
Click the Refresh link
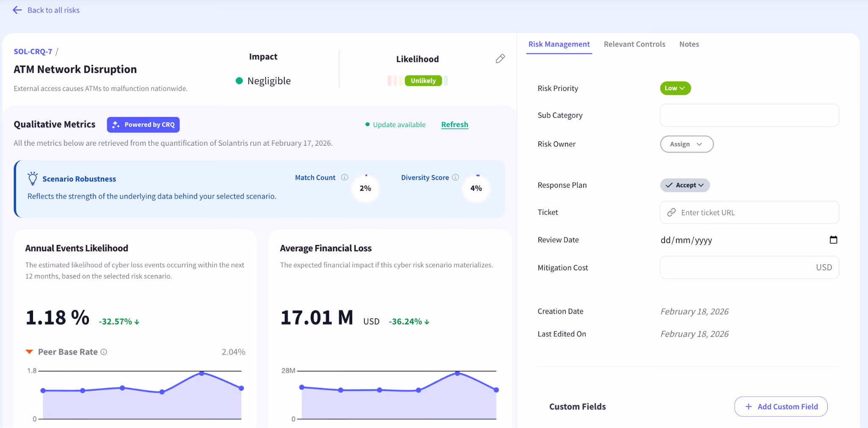(x=455, y=125)
